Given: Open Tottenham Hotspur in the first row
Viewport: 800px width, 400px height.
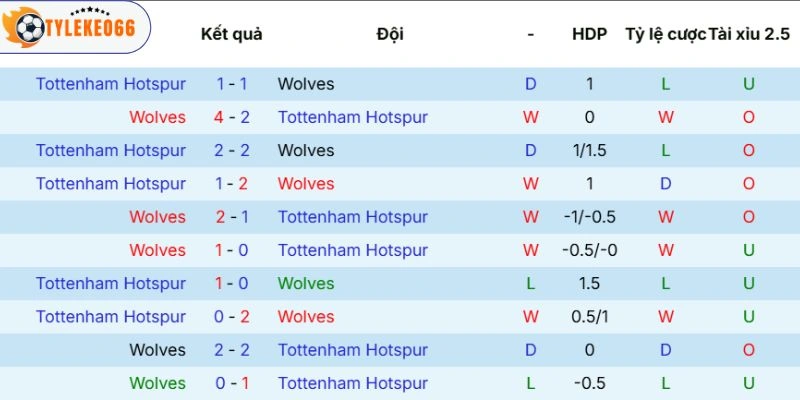Looking at the screenshot, I should 111,84.
